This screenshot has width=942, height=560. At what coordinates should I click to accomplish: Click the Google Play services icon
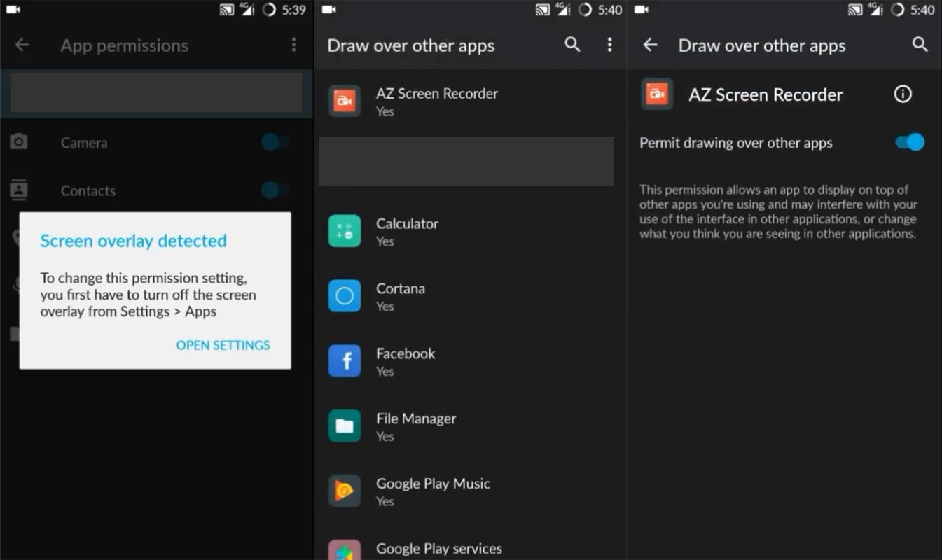pyautogui.click(x=345, y=549)
